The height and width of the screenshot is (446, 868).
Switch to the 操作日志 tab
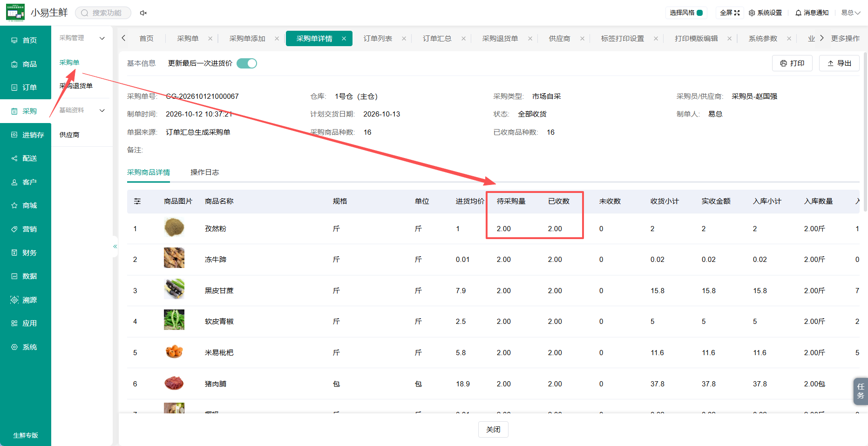pos(204,172)
